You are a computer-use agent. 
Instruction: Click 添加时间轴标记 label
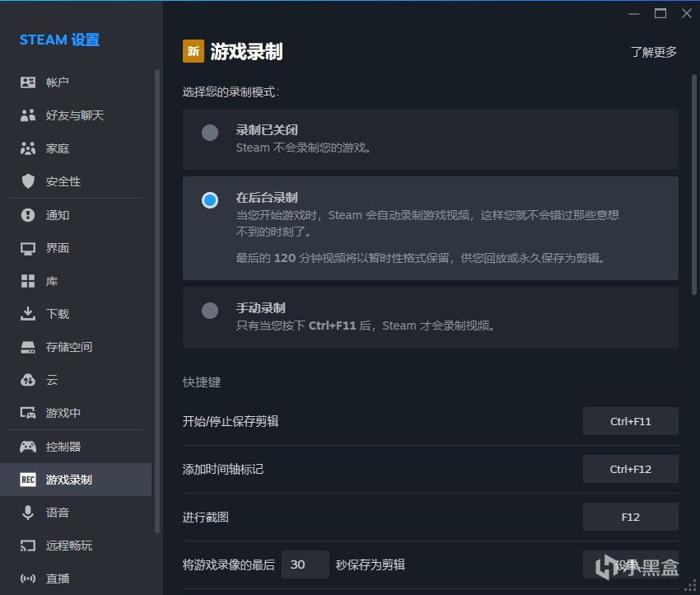tap(223, 469)
